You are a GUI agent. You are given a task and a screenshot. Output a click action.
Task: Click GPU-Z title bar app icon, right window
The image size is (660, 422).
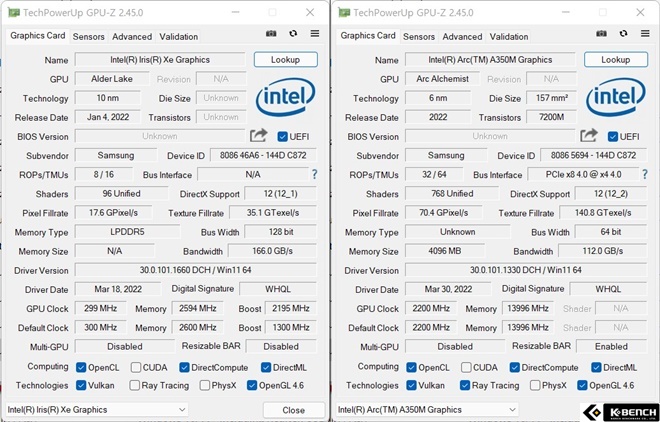[x=344, y=13]
